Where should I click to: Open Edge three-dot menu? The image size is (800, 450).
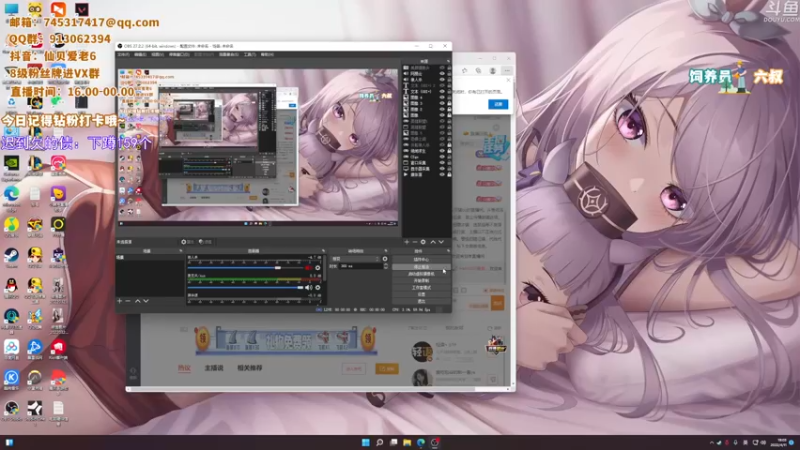pyautogui.click(x=507, y=70)
